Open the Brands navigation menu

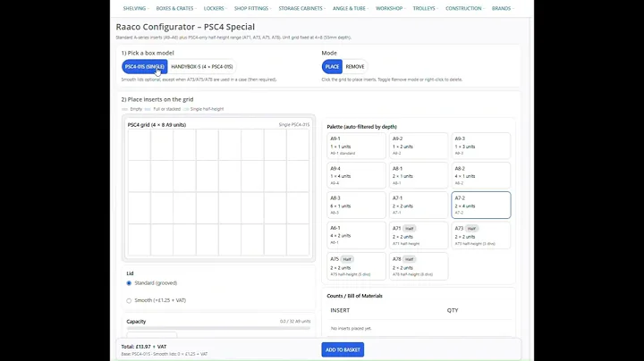(502, 8)
